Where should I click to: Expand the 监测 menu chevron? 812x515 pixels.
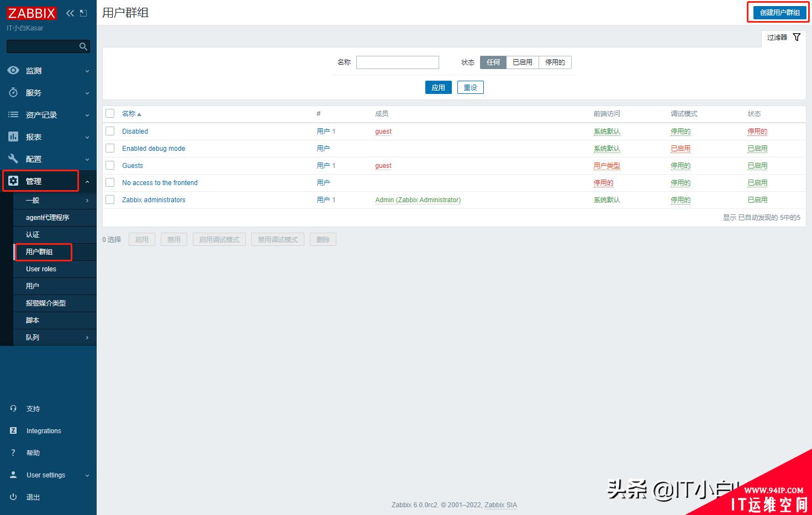pyautogui.click(x=87, y=71)
